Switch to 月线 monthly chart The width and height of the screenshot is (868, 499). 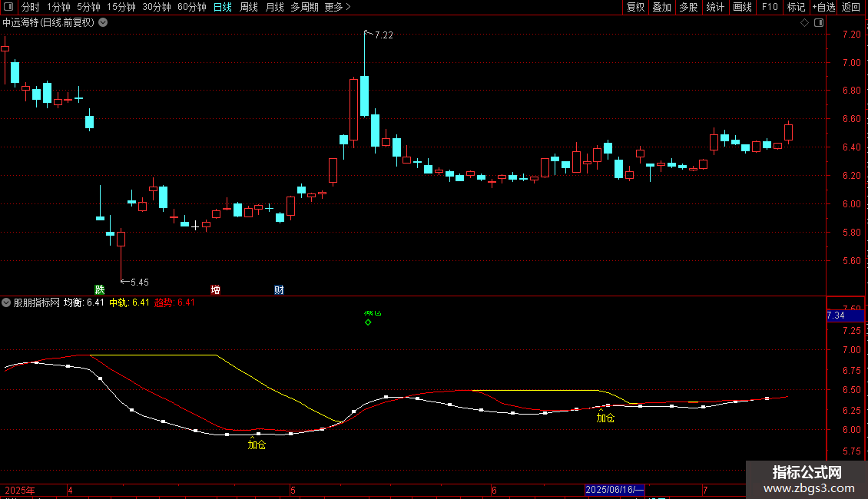coord(274,7)
